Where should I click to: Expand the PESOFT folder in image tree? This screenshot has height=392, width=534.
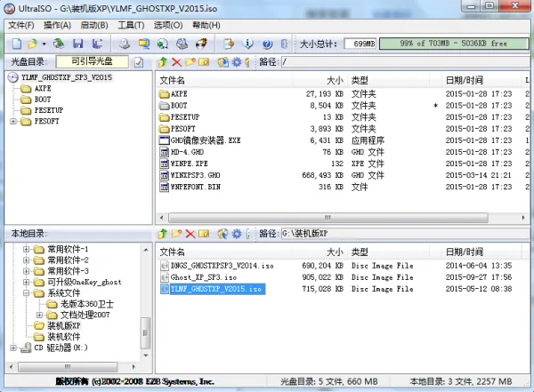[x=13, y=121]
